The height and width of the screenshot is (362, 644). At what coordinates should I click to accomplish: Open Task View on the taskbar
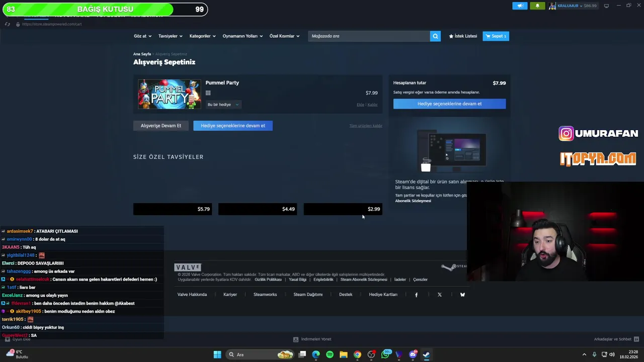(302, 354)
